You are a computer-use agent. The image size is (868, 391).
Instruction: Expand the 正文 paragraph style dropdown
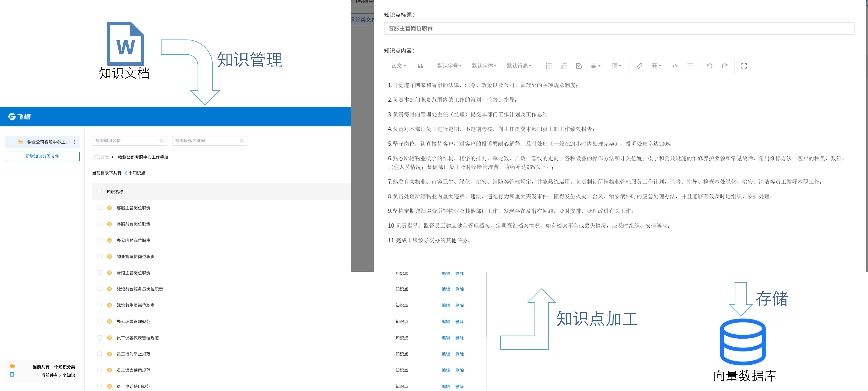(398, 66)
